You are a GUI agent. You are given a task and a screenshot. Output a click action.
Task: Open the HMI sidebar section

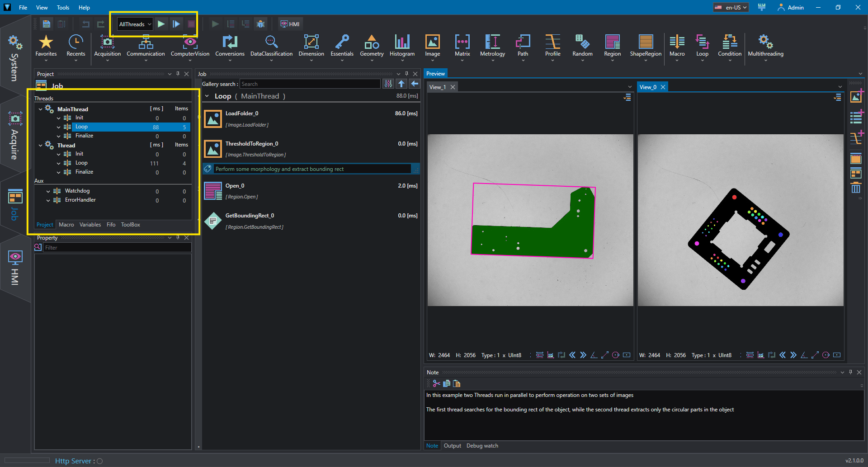(x=15, y=268)
